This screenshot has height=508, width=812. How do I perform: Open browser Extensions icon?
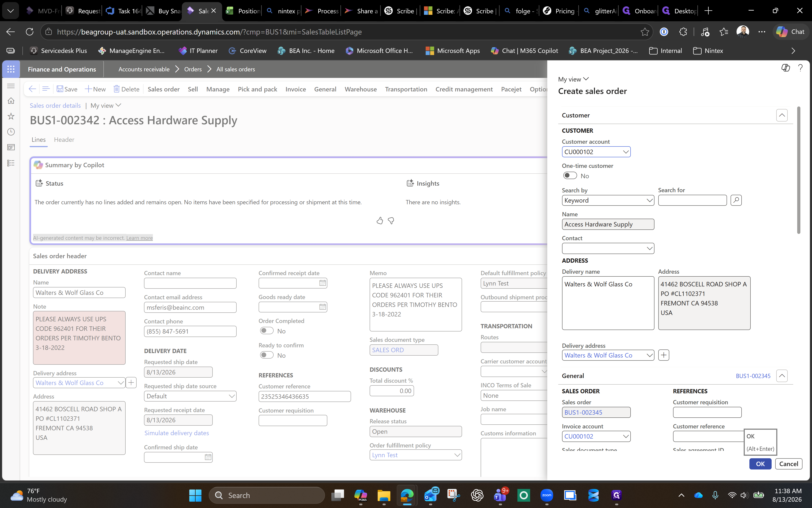click(x=683, y=32)
